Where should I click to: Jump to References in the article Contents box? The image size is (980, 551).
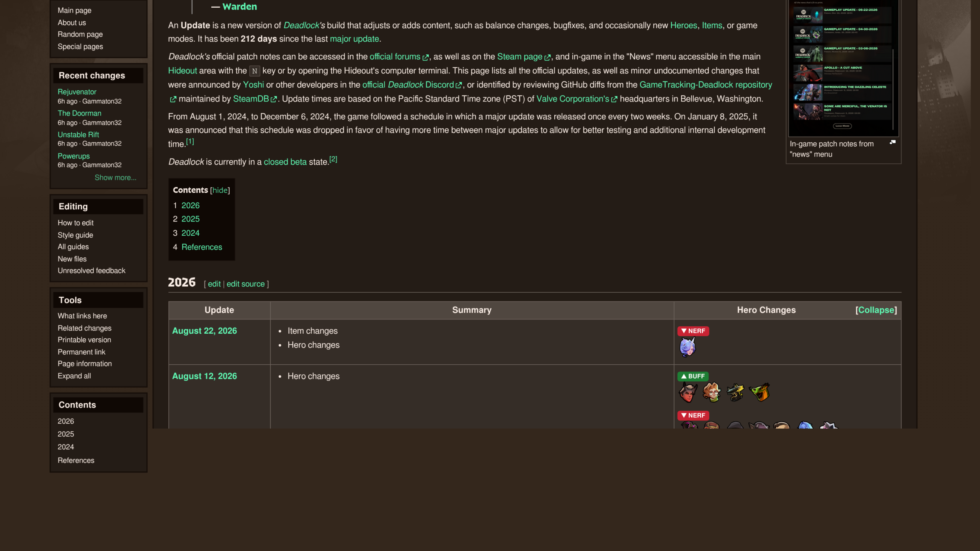(202, 247)
